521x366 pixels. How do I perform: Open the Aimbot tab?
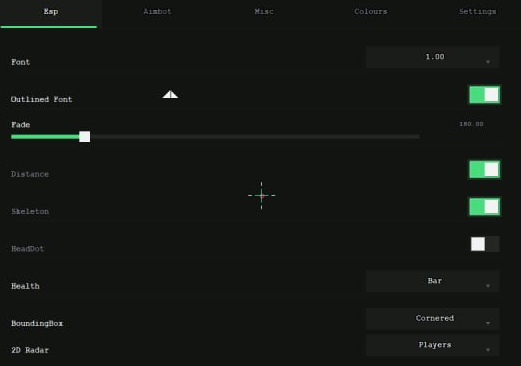tap(157, 12)
